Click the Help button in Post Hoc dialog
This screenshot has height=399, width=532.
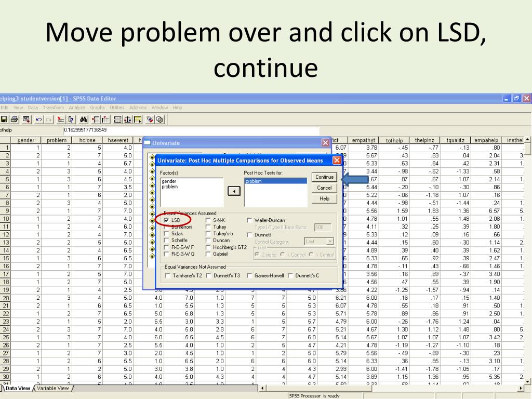point(324,199)
